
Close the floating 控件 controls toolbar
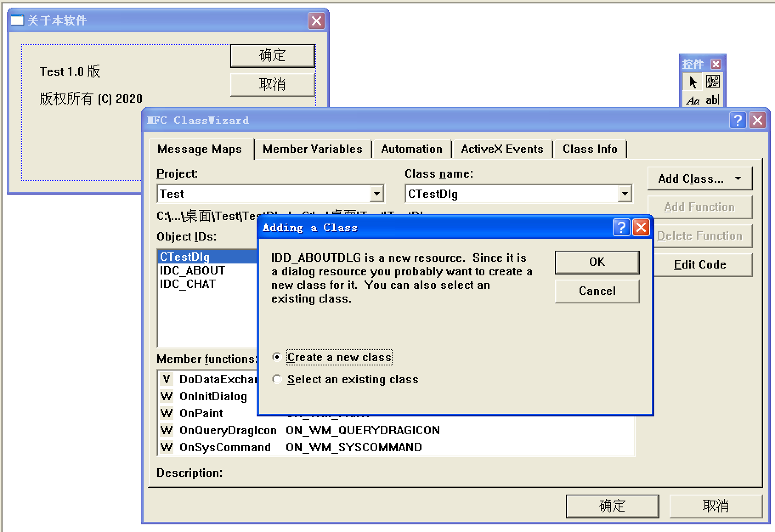[716, 64]
